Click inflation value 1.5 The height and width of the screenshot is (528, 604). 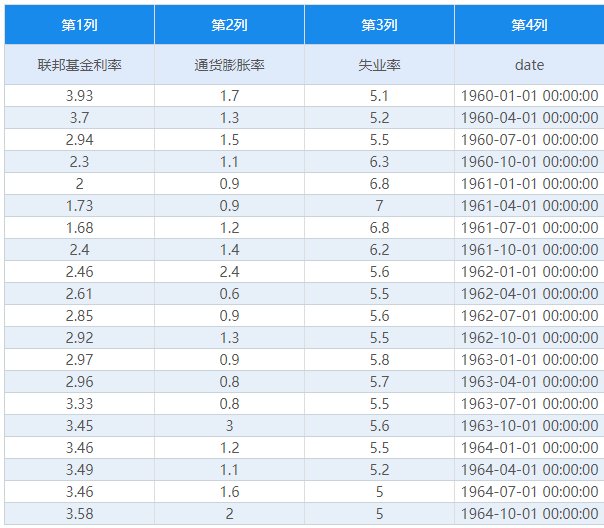coord(229,139)
